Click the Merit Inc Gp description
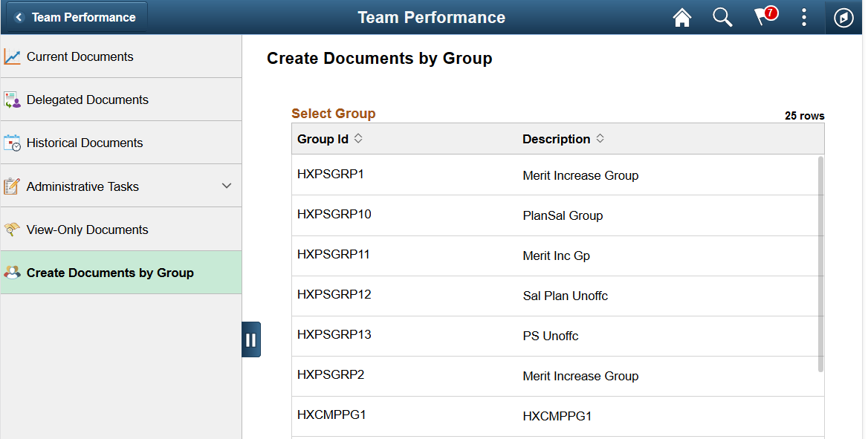The image size is (868, 439). click(557, 256)
